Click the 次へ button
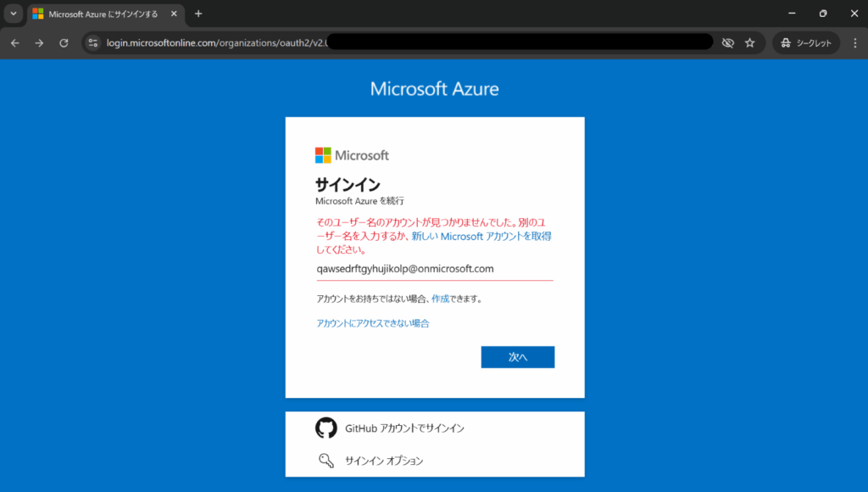This screenshot has height=492, width=868. pyautogui.click(x=518, y=357)
